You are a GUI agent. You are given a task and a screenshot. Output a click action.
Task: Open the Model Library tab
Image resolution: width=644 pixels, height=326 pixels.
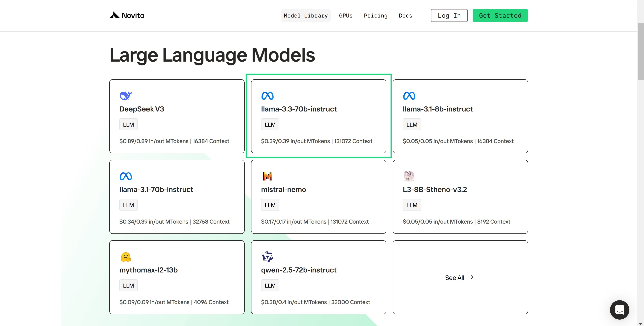pyautogui.click(x=306, y=15)
